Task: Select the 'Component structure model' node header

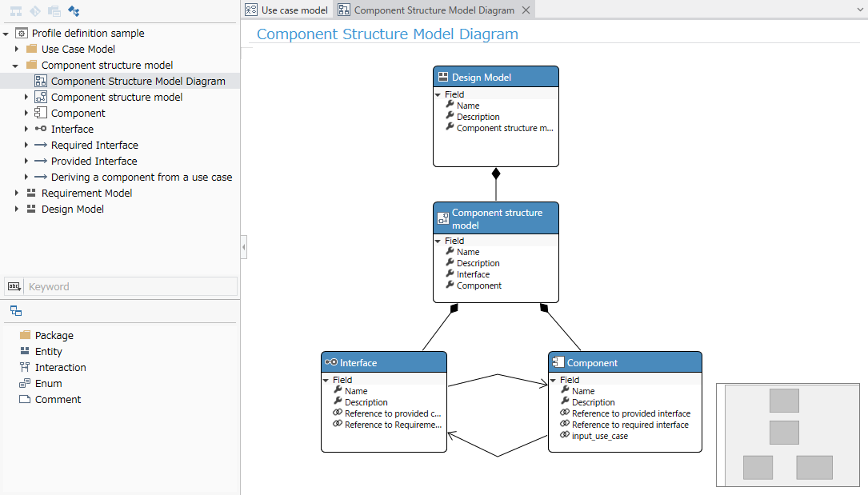Action: tap(496, 218)
